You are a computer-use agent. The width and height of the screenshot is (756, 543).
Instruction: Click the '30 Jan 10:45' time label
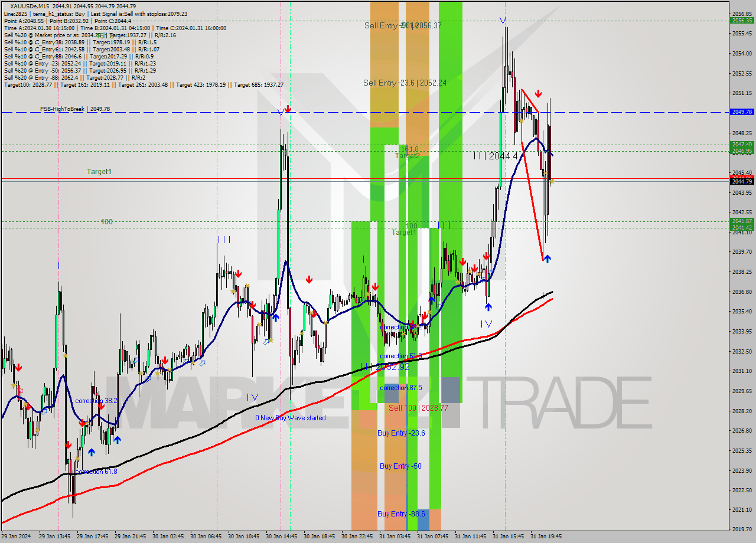pyautogui.click(x=244, y=537)
